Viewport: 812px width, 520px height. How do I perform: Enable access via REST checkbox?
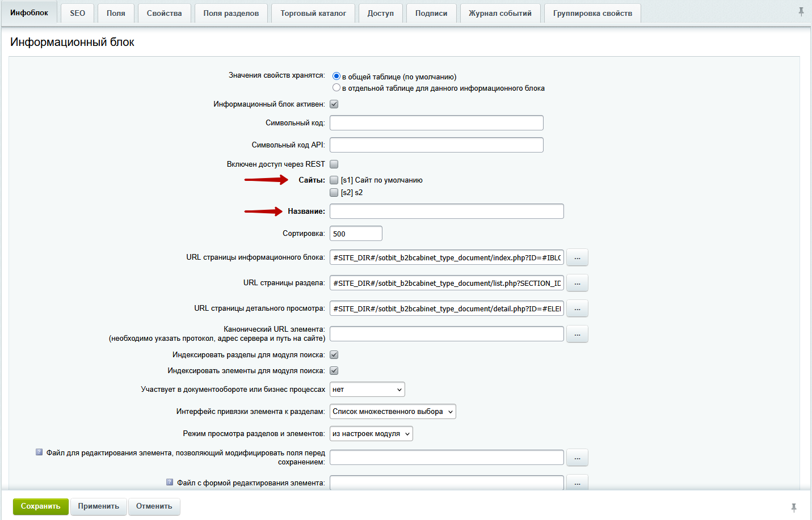pos(334,163)
